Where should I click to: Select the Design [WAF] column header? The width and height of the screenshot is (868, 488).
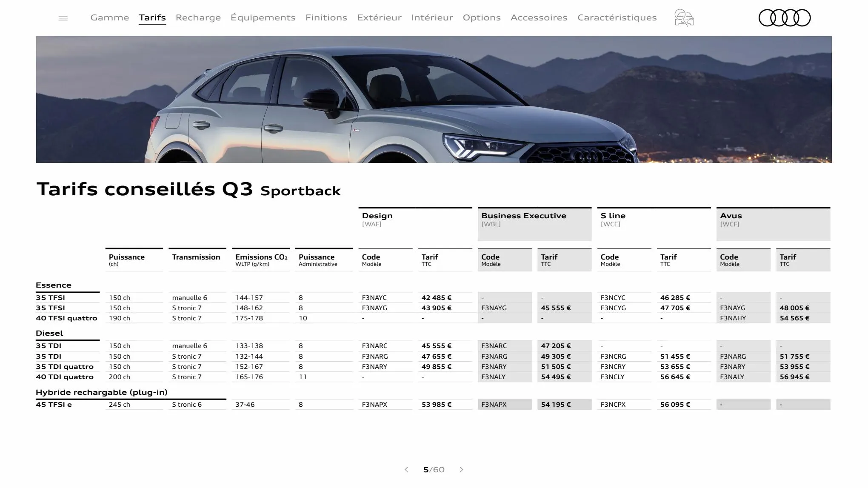415,224
